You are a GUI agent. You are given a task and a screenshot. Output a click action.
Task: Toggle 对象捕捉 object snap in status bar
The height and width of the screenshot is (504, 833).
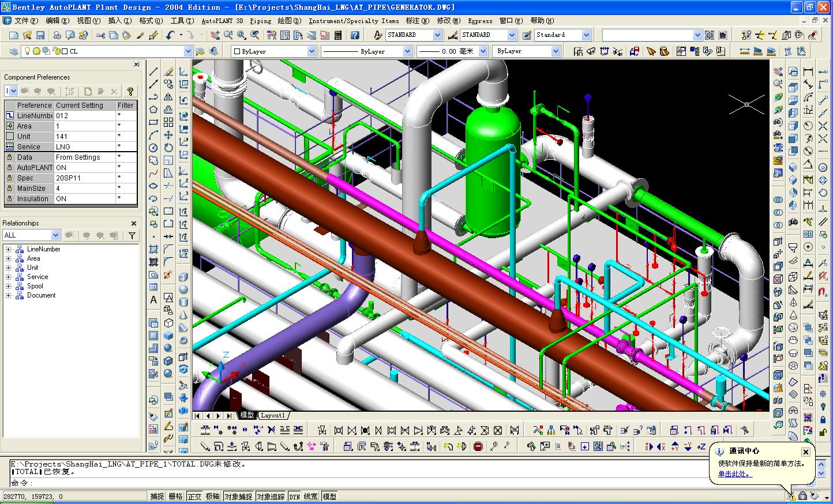coord(238,497)
